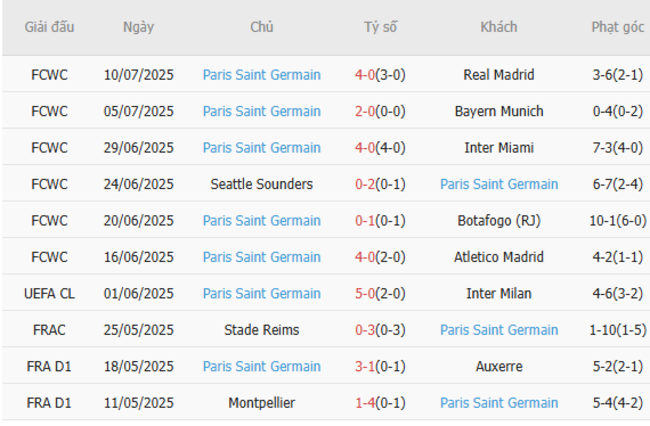Open the Stade Reims team link
The width and height of the screenshot is (650, 426).
261,330
